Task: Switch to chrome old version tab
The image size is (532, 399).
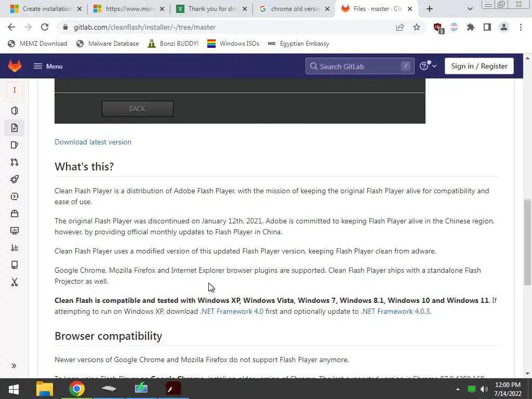Action: [295, 9]
